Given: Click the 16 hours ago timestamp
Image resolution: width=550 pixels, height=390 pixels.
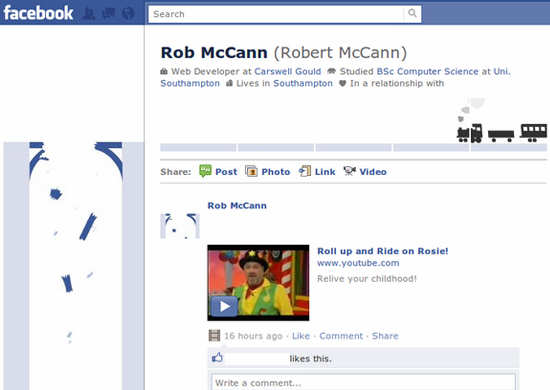Looking at the screenshot, I should [x=253, y=336].
